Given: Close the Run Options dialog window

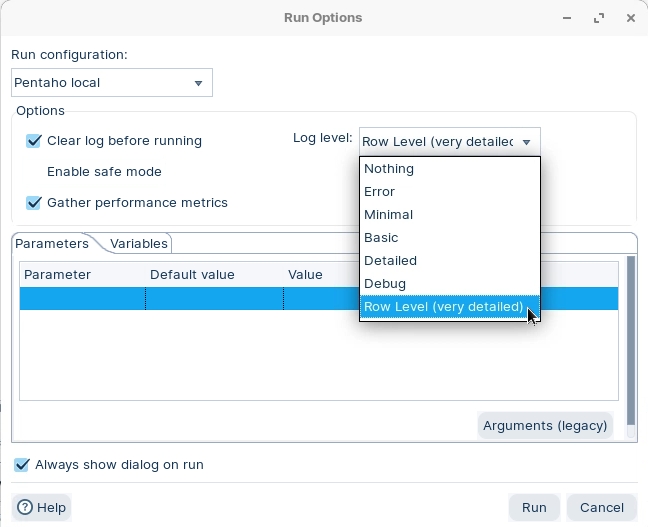Looking at the screenshot, I should (x=628, y=17).
